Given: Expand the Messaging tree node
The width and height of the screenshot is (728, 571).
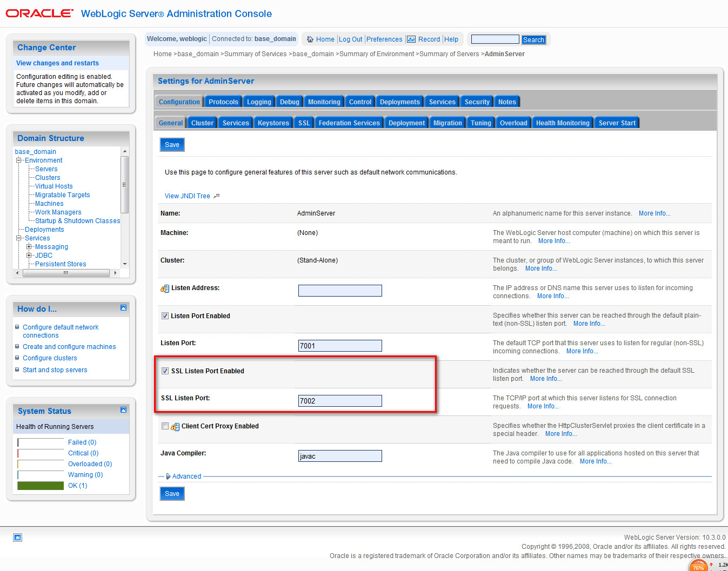Looking at the screenshot, I should coord(29,247).
